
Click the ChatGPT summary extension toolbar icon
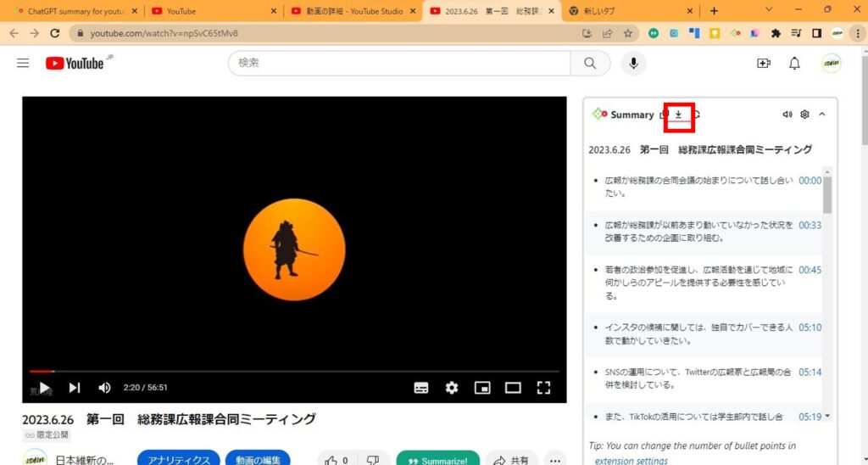(735, 33)
